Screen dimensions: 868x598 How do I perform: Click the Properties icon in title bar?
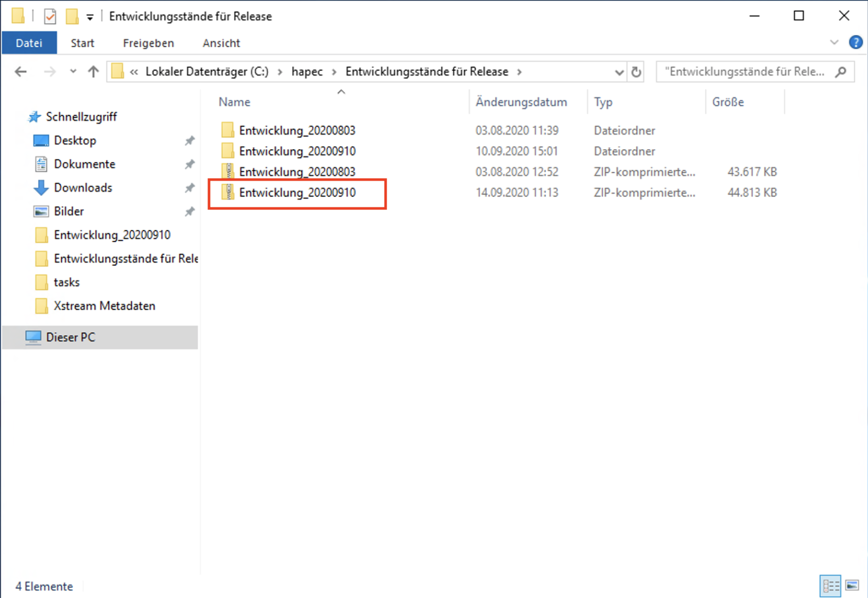50,16
